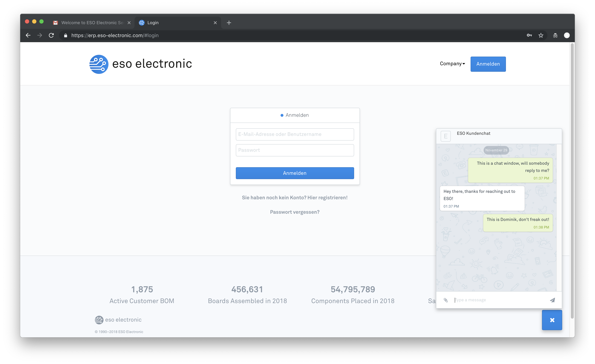
Task: Open saved passwords key icon
Action: click(x=529, y=35)
